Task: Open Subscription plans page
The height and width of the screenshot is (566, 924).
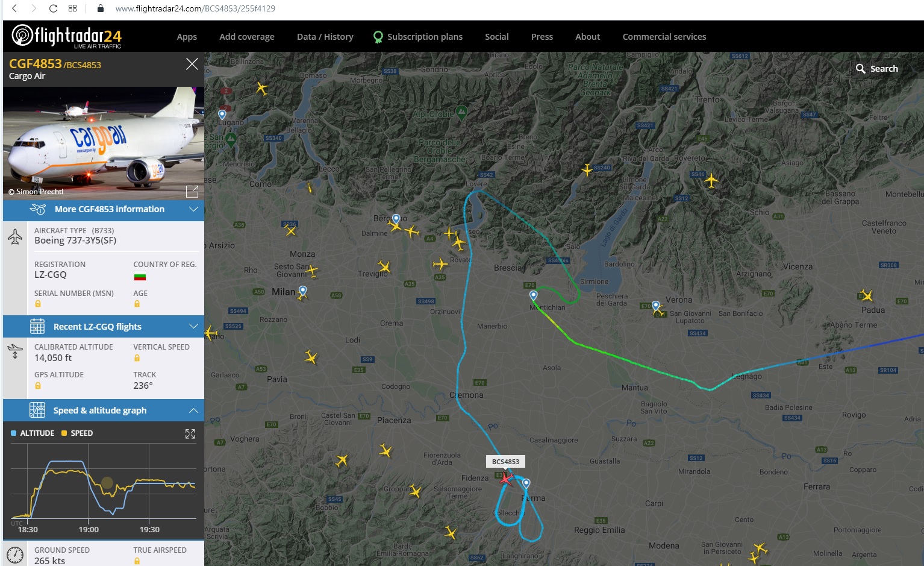Action: (418, 37)
